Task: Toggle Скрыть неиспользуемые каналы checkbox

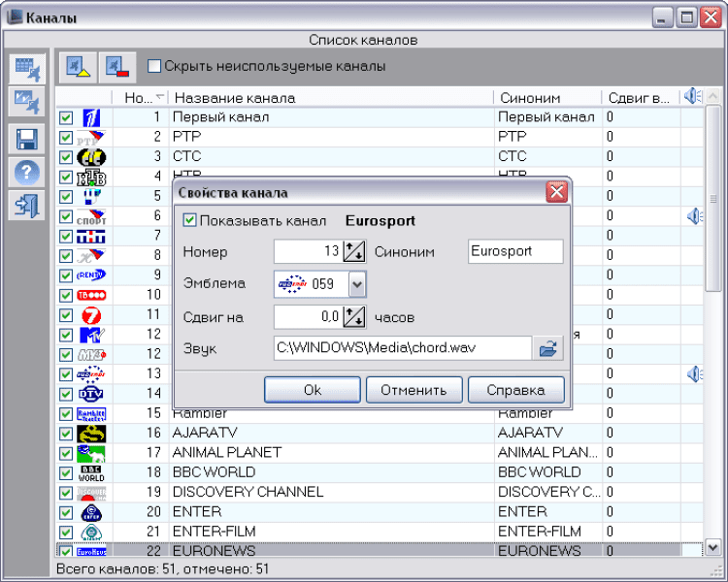Action: click(154, 66)
